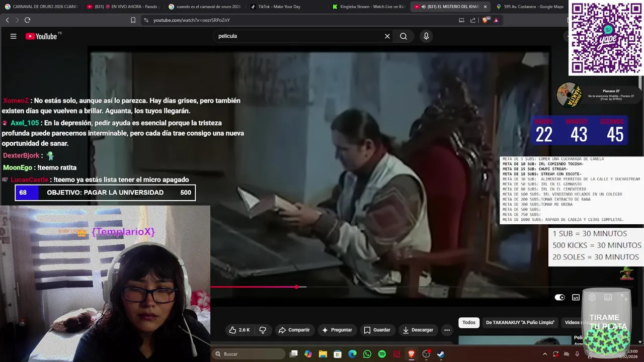Save video with the Guardar button
The image size is (644, 362).
coord(377,330)
